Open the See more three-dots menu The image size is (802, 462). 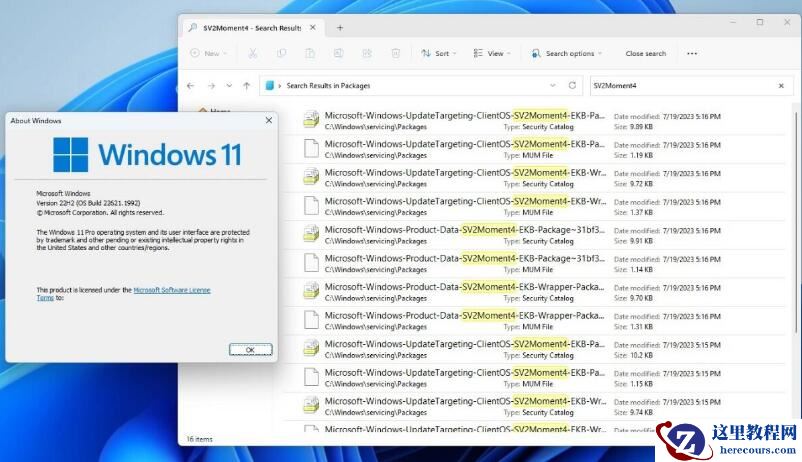pyautogui.click(x=692, y=53)
